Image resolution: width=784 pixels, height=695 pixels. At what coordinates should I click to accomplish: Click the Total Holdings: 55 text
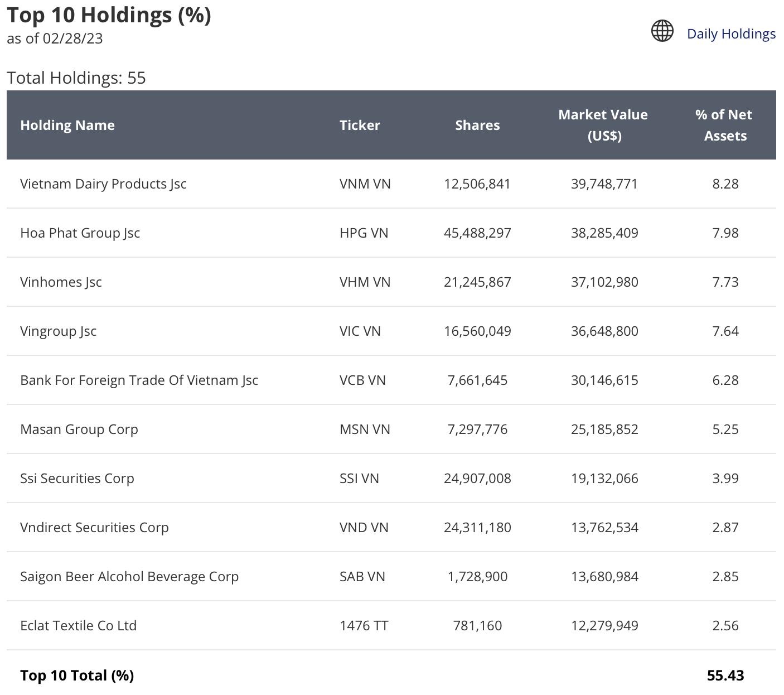click(76, 78)
